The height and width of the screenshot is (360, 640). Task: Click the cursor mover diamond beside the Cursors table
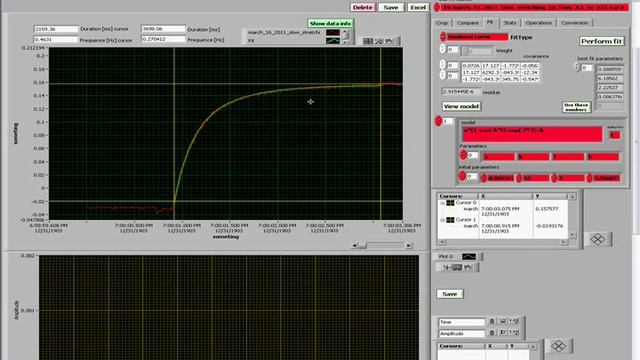[x=598, y=239]
